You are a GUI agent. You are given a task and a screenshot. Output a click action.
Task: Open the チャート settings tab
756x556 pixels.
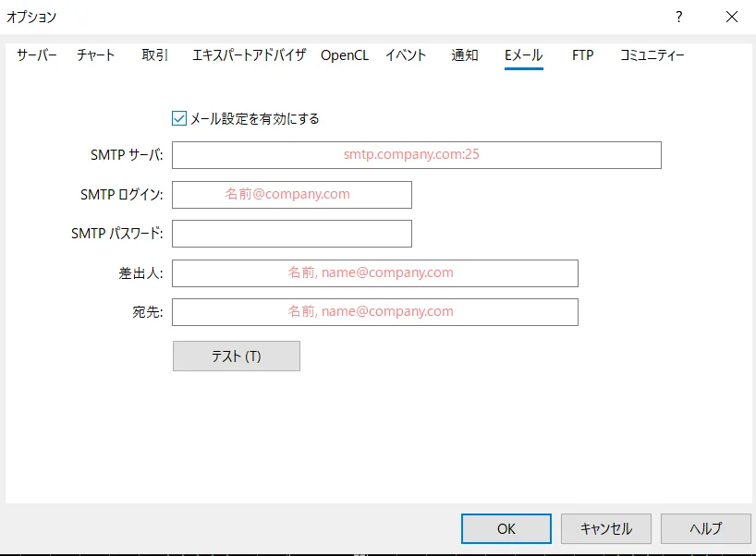[95, 55]
